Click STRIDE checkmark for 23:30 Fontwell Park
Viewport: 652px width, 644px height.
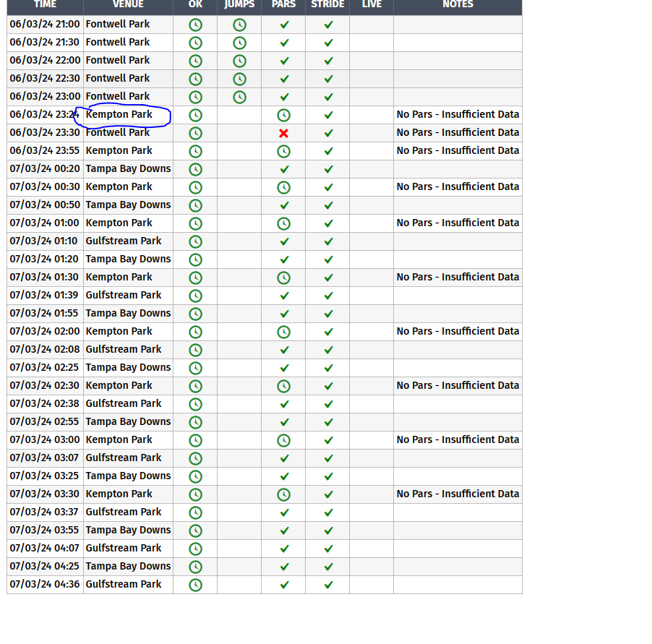(x=328, y=133)
